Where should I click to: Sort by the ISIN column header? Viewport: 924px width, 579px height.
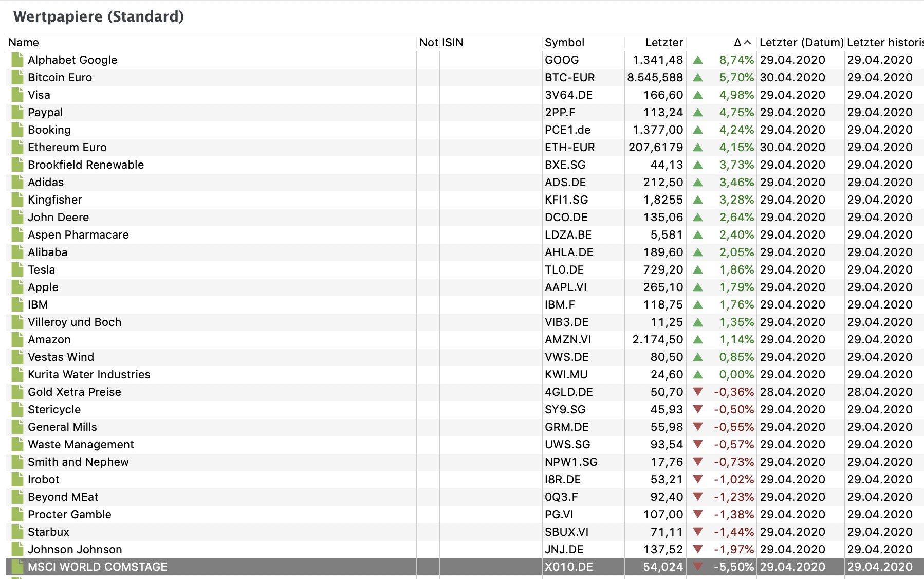491,43
